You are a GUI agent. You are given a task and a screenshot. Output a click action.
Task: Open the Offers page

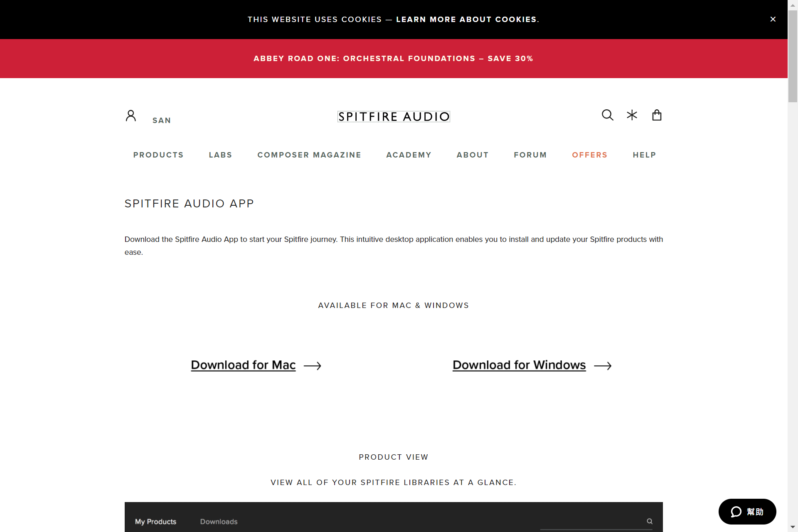(x=589, y=155)
